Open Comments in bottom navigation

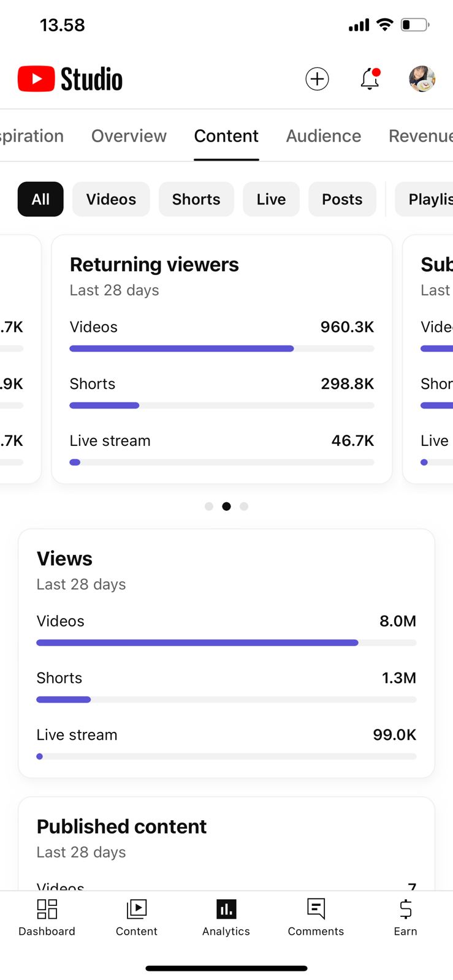tap(316, 917)
